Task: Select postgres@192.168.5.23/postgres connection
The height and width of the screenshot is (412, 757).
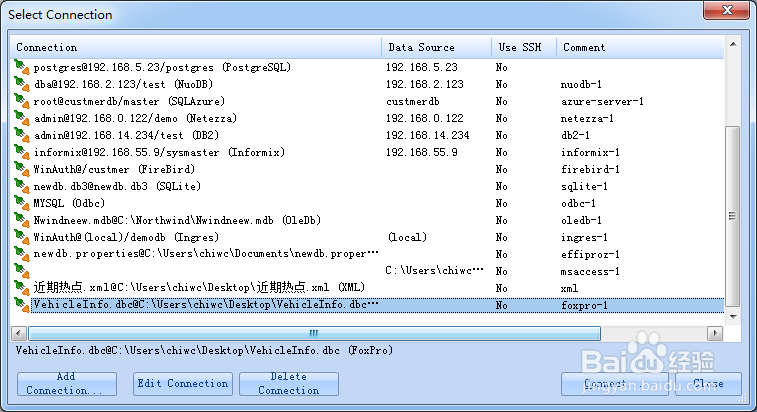Action: click(x=162, y=67)
